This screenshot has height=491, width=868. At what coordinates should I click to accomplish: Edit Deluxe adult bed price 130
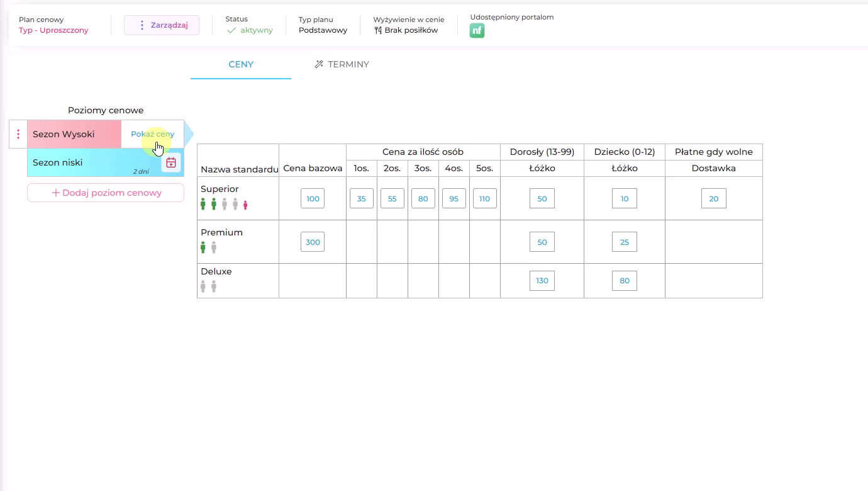pyautogui.click(x=542, y=281)
